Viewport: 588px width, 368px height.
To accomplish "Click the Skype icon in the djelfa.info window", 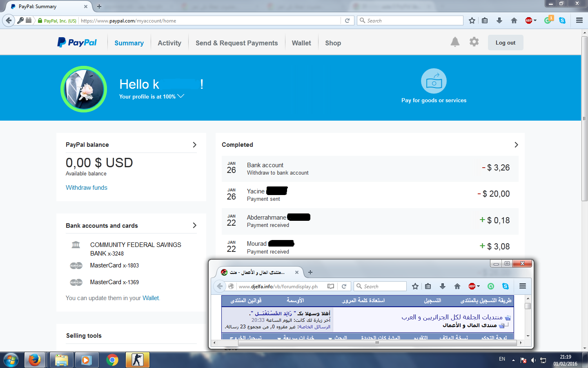I will [506, 286].
